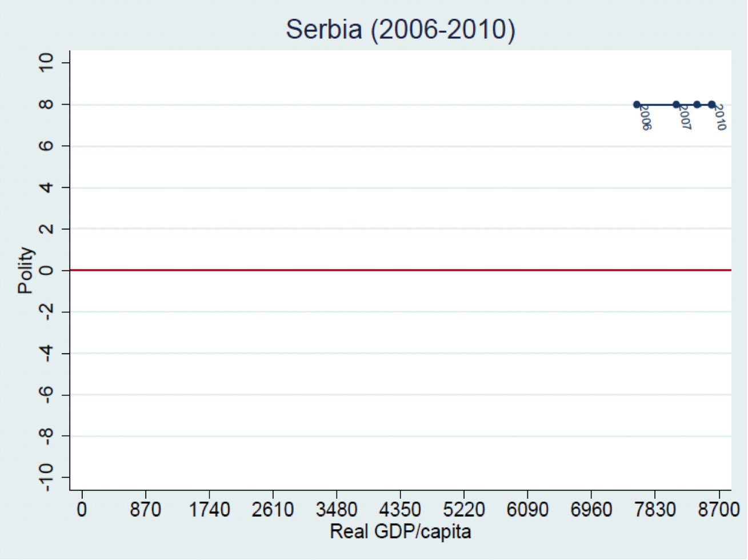Screen dimensions: 748x560
Task: Select the 4350 x-axis tick label
Action: click(400, 509)
